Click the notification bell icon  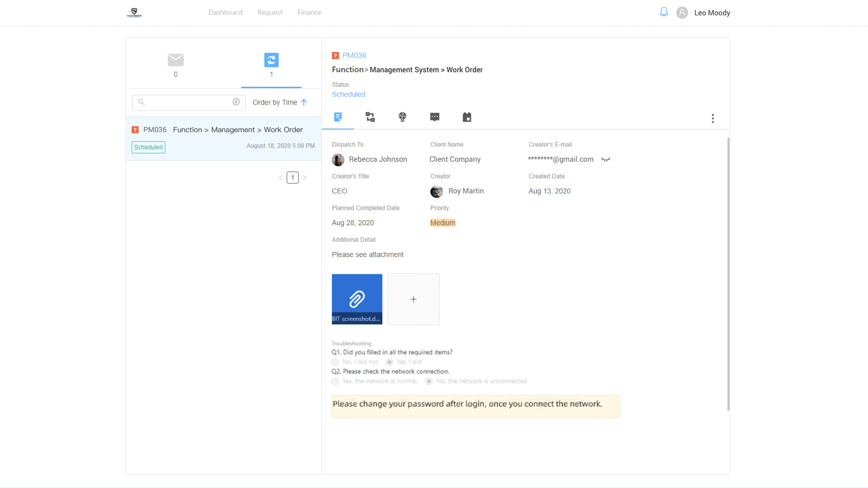(664, 12)
